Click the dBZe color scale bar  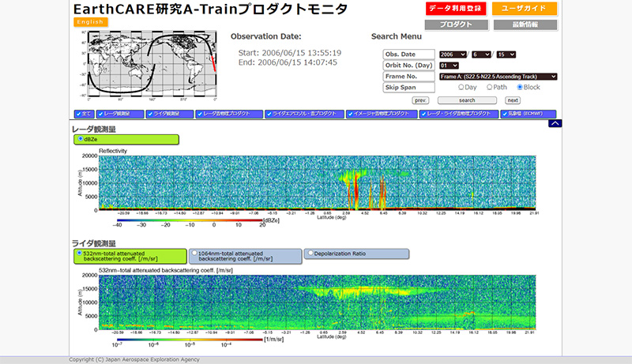point(190,220)
